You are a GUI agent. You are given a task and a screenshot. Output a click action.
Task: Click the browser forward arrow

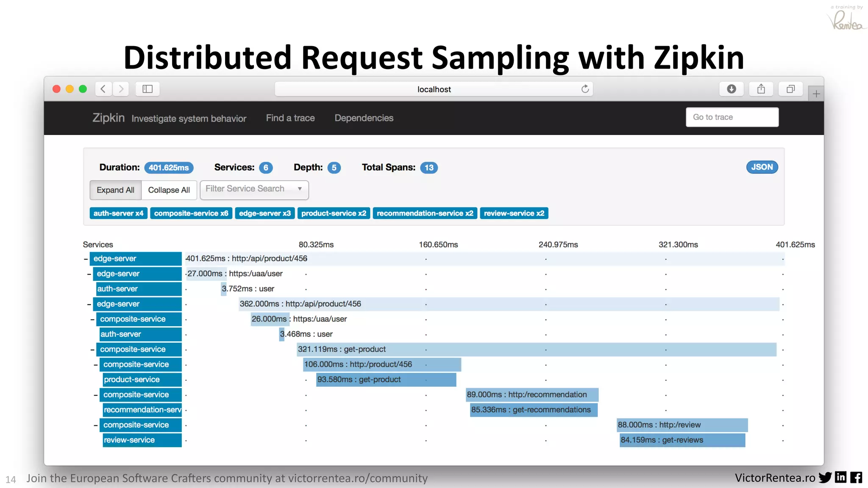121,89
